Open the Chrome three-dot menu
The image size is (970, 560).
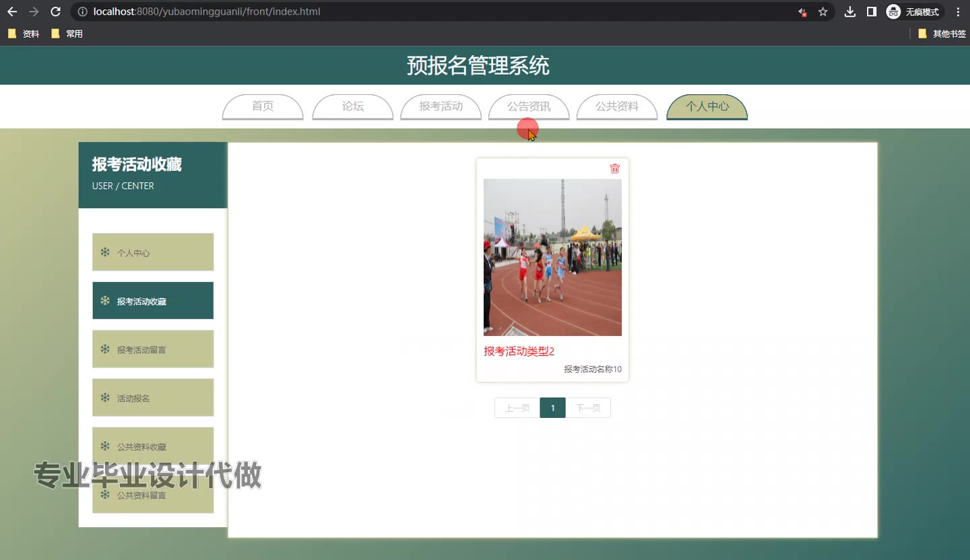click(958, 11)
